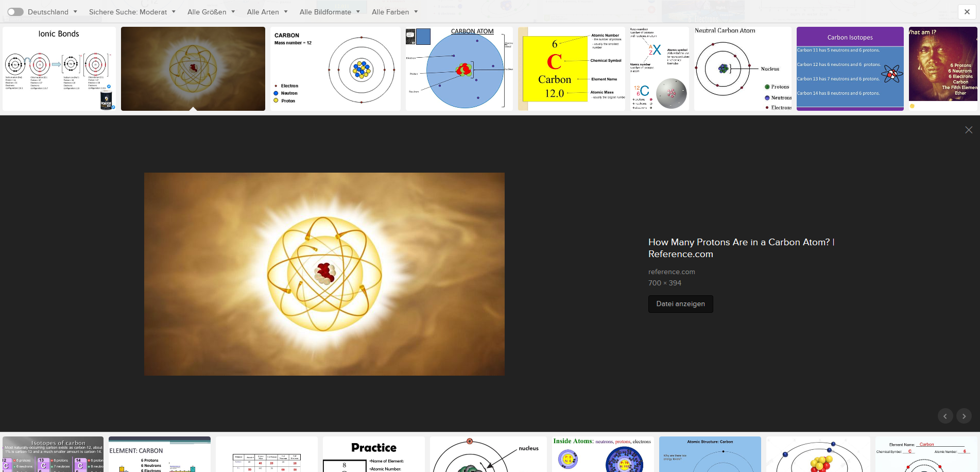Open Practice worksheet thumbnail
Viewport: 980px width, 472px height.
(374, 454)
